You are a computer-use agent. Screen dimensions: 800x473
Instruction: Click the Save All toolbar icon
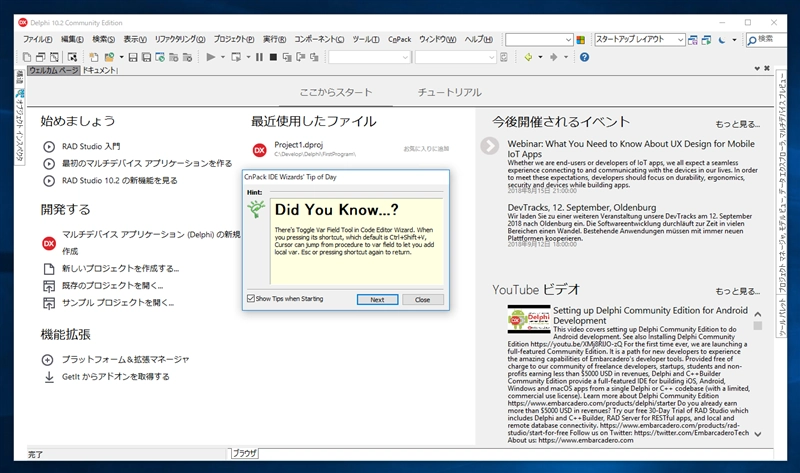tap(146, 57)
